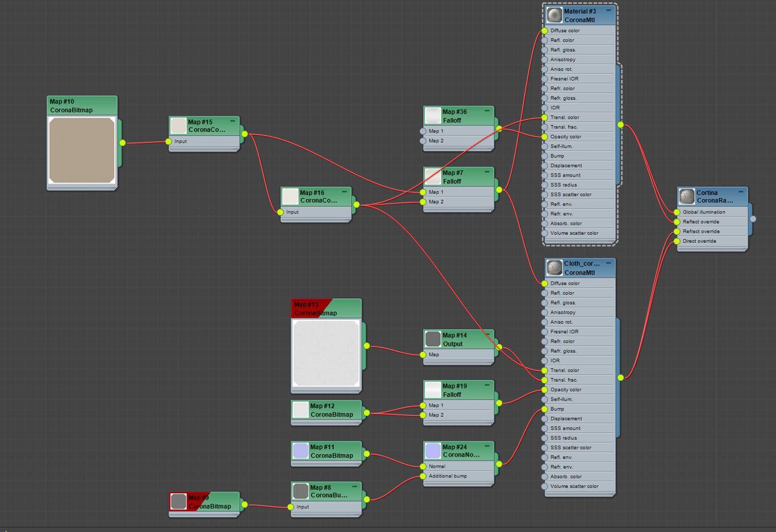The image size is (776, 532).
Task: Click the Map #14 "Map" slot label
Action: 434,355
